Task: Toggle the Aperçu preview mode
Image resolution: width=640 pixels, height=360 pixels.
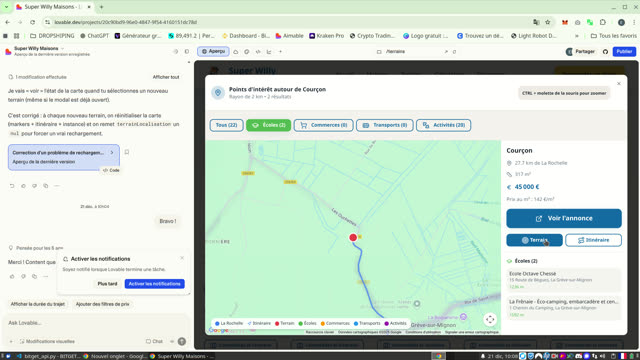Action: (213, 51)
